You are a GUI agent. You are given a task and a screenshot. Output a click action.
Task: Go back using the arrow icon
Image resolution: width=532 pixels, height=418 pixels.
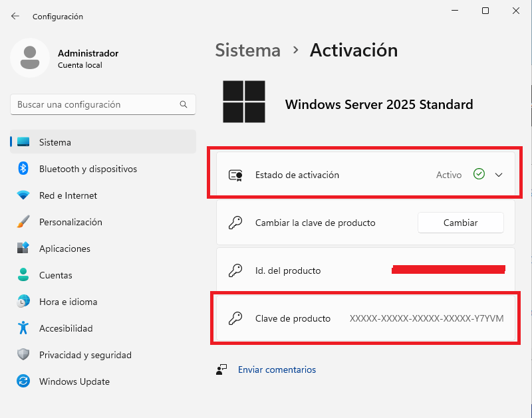pyautogui.click(x=15, y=16)
